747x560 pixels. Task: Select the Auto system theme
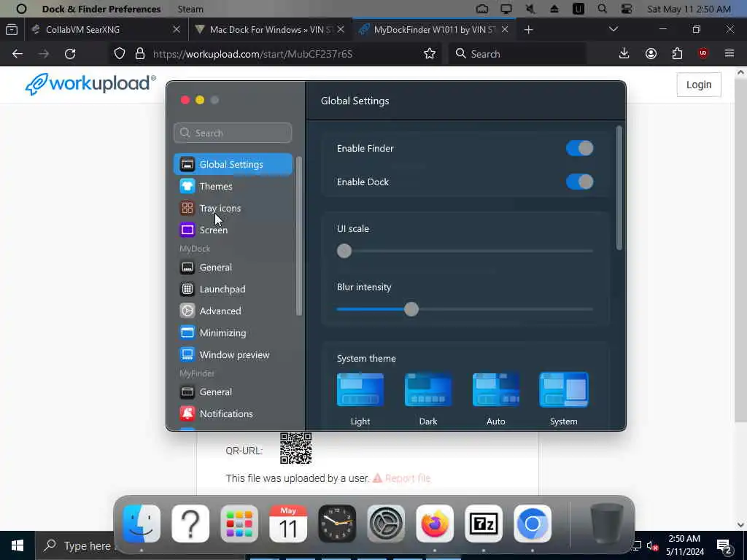click(x=495, y=390)
